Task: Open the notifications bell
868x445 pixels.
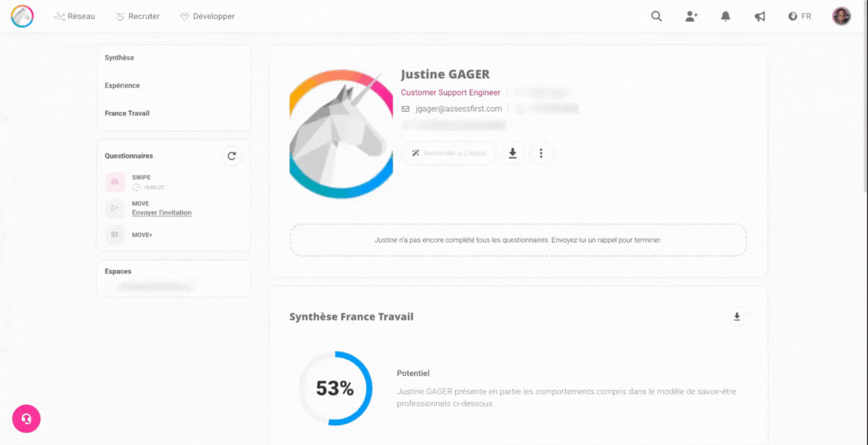Action: click(726, 16)
